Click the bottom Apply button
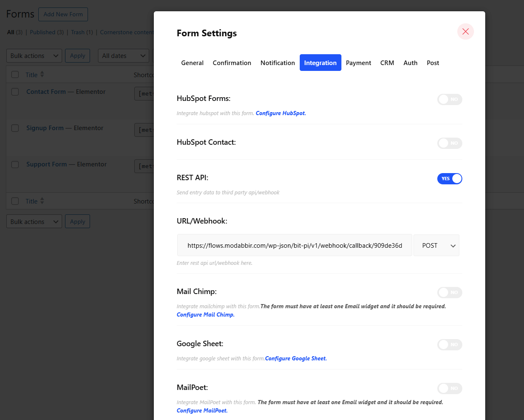Screen dimensions: 524x420 point(78,221)
